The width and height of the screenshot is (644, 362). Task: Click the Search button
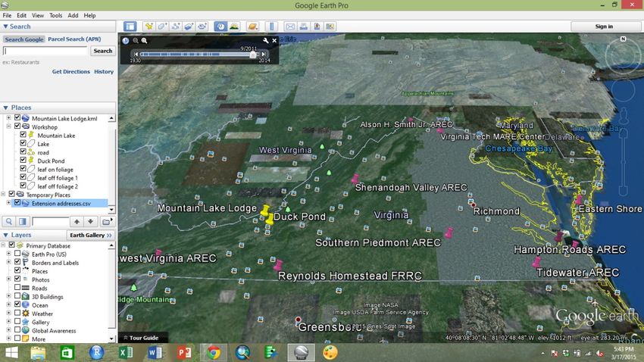[103, 51]
